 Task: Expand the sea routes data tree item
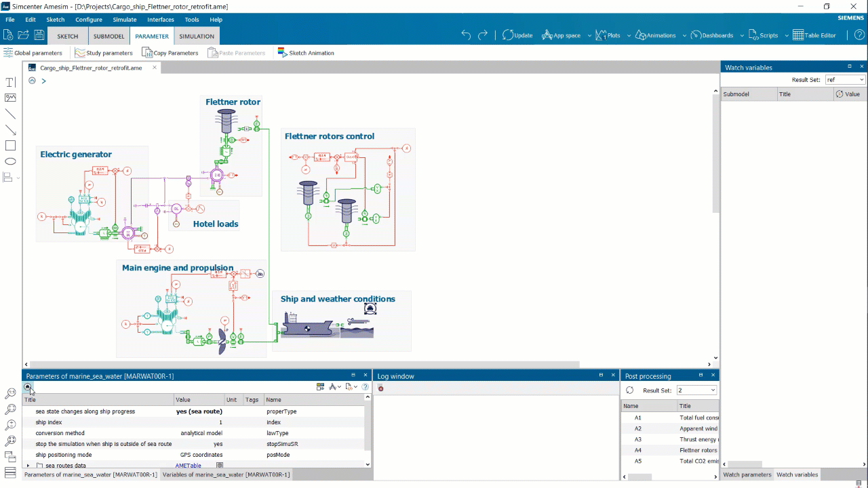pos(28,466)
